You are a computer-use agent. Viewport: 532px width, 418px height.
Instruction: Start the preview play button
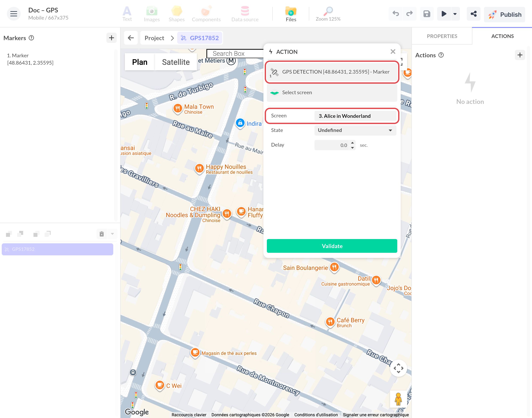pos(444,14)
